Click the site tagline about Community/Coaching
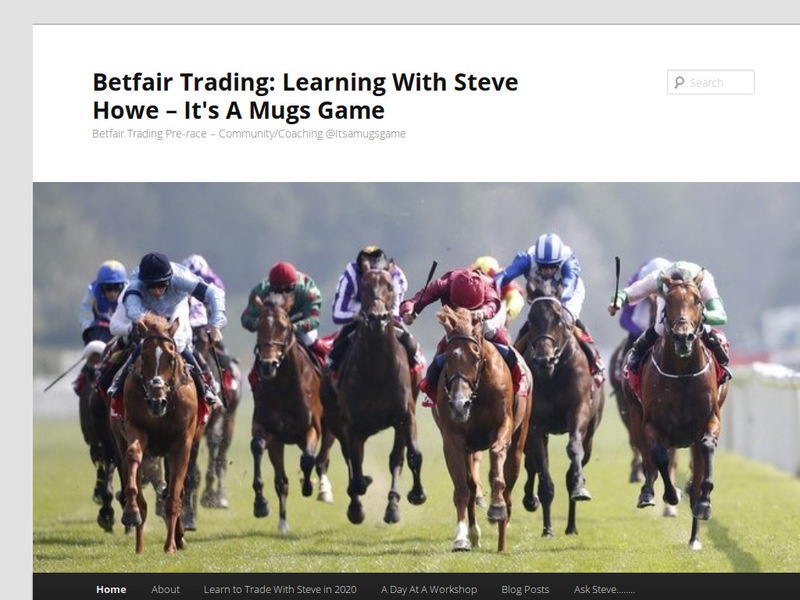Screen dimensions: 800x600 [249, 134]
